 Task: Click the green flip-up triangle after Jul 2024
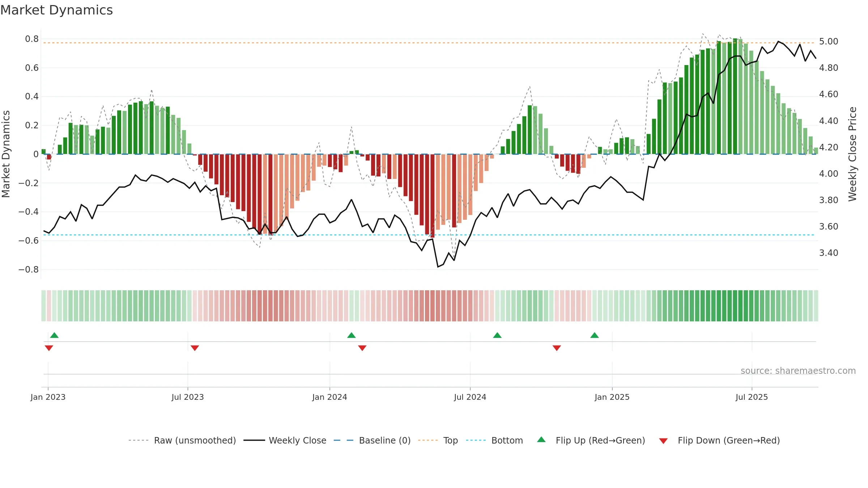(x=497, y=335)
